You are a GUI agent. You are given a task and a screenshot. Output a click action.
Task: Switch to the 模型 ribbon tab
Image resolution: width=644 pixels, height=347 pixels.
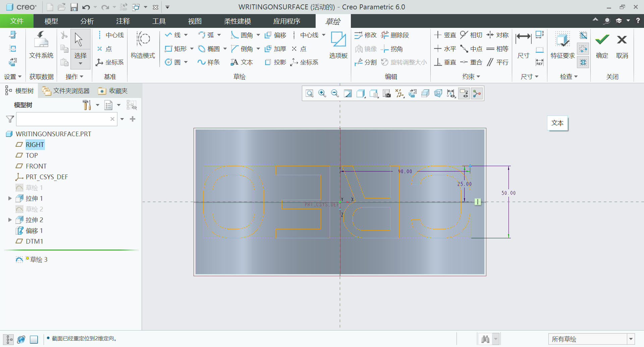point(51,21)
